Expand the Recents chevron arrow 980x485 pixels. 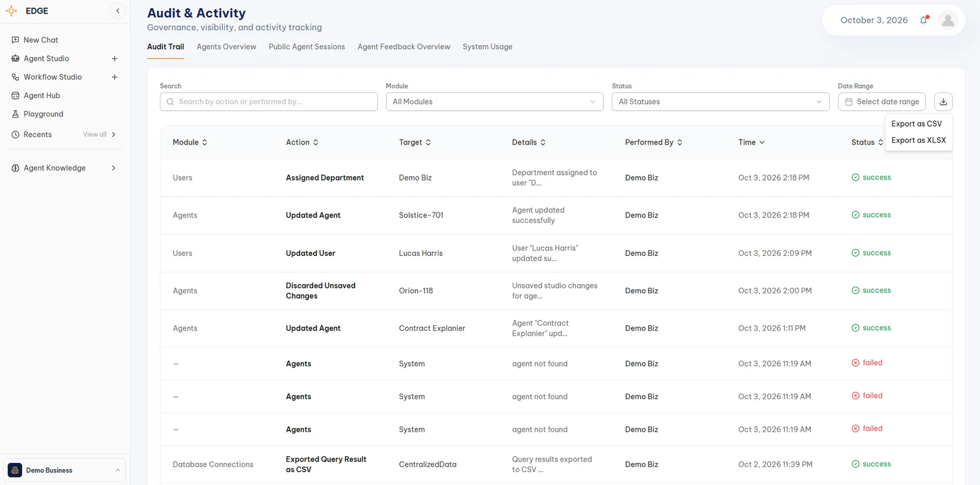[113, 135]
